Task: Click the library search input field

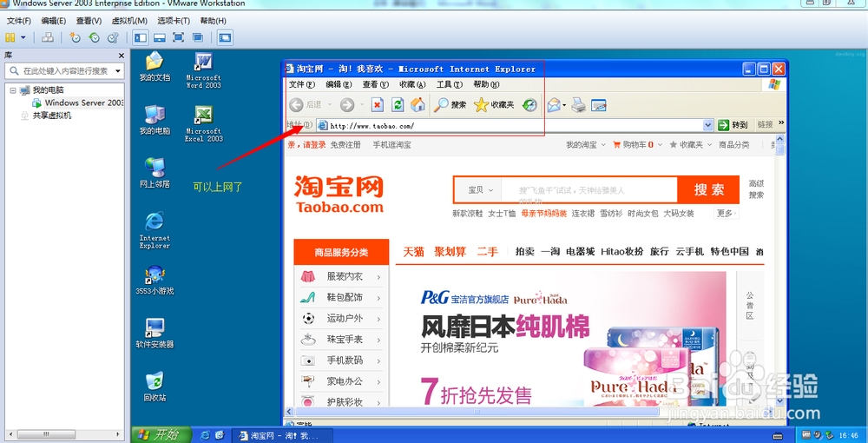Action: (63, 71)
